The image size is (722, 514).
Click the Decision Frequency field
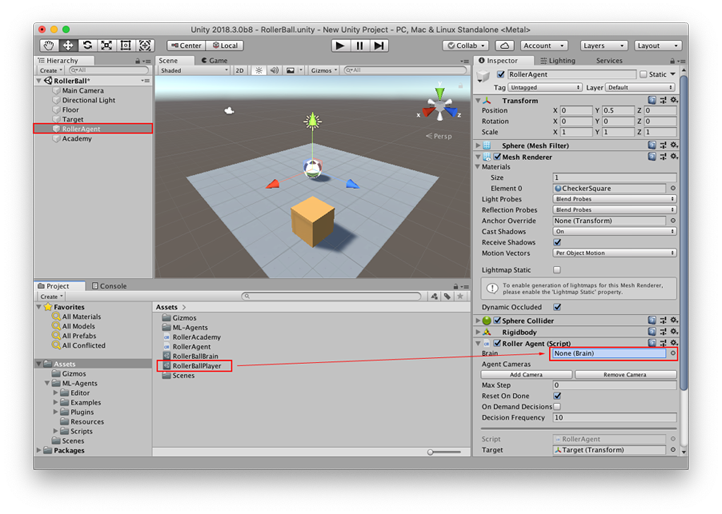point(614,417)
